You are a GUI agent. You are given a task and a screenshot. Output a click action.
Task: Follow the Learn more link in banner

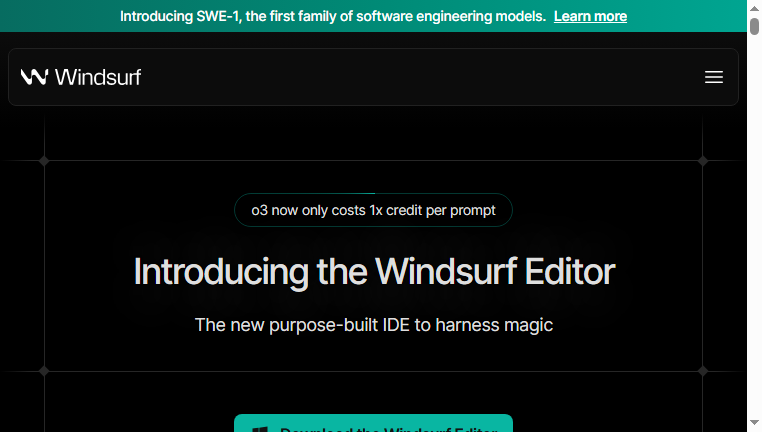click(x=590, y=16)
